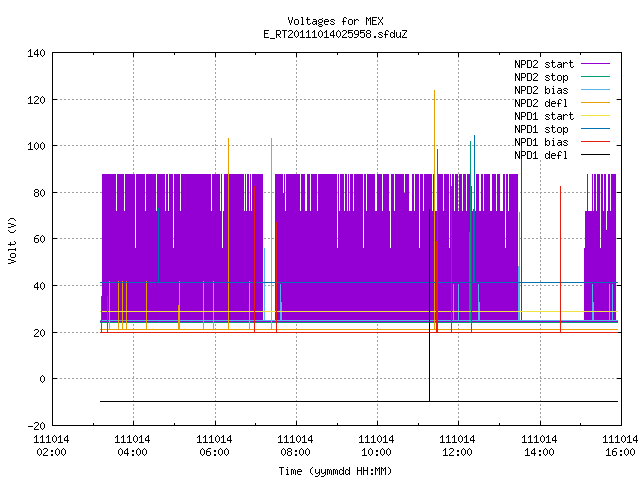
Task: Click the light blue NPD2 bias legend line
Action: (595, 89)
